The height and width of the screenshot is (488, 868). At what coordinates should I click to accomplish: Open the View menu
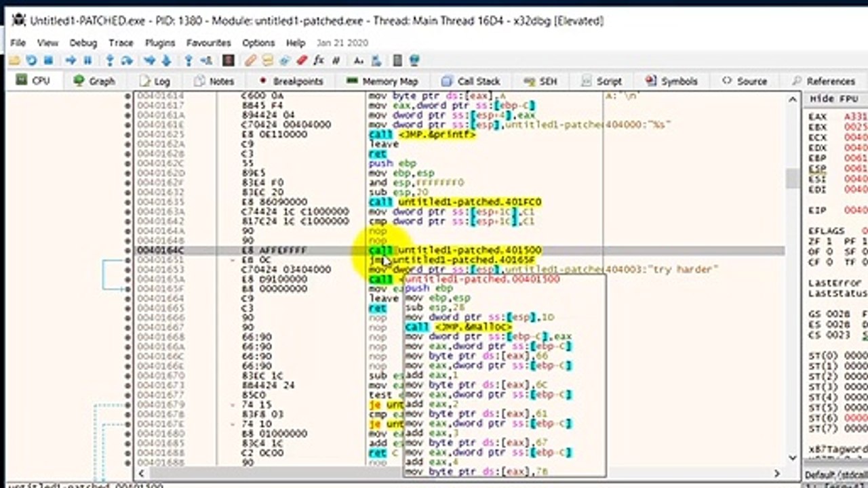[x=47, y=43]
